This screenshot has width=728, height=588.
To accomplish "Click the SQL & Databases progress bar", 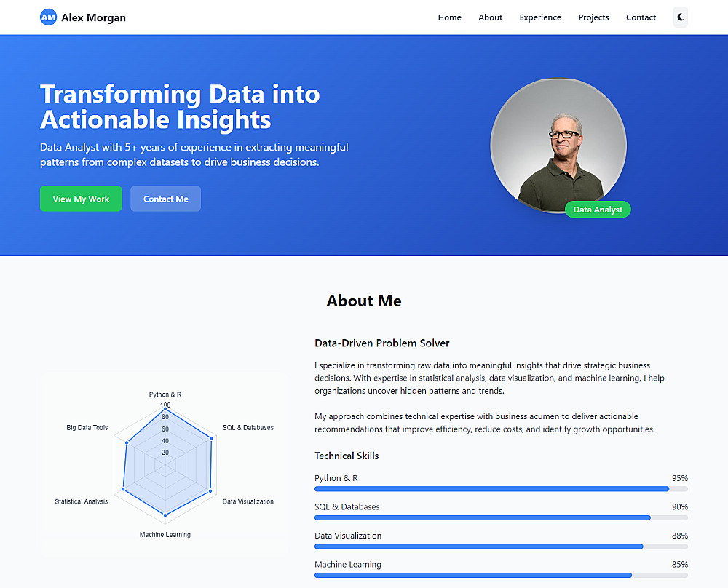I will 501,517.
